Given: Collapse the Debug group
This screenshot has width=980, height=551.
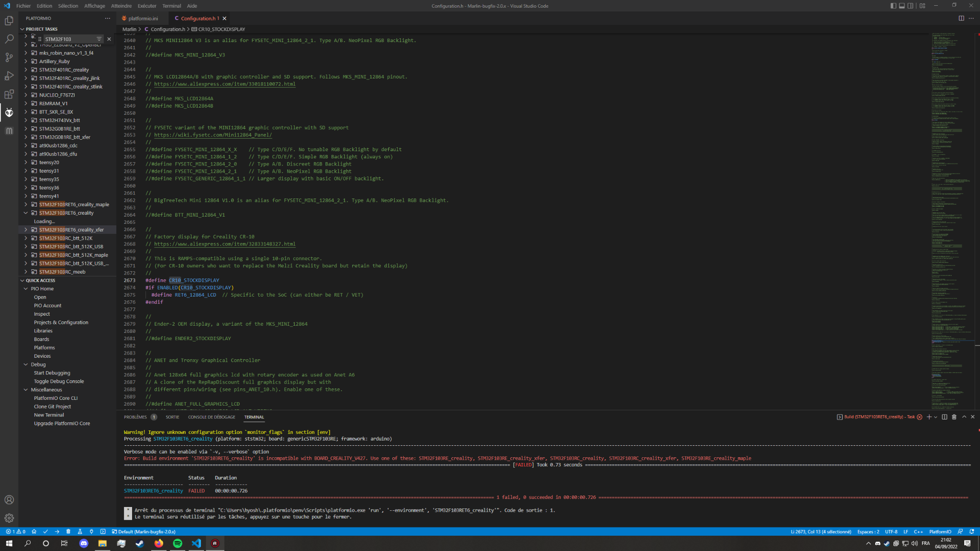Looking at the screenshot, I should click(x=26, y=364).
